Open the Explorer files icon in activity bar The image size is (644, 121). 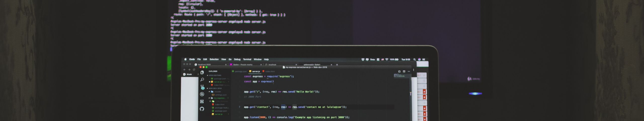(x=202, y=73)
